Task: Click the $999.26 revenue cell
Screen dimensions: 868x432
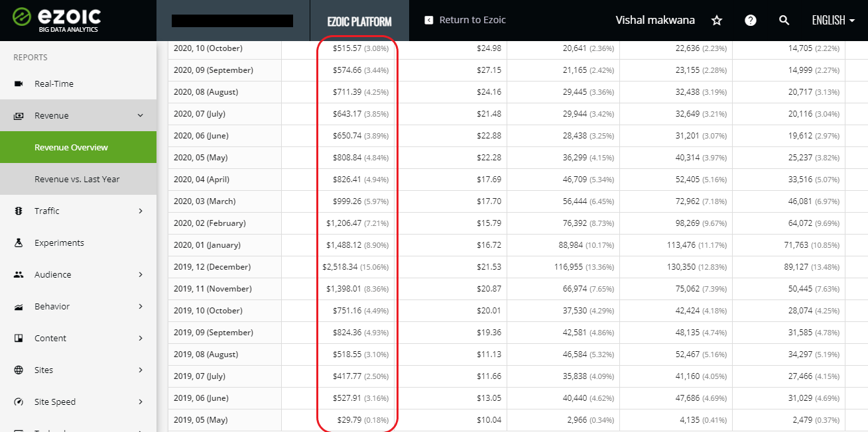Action: (361, 201)
